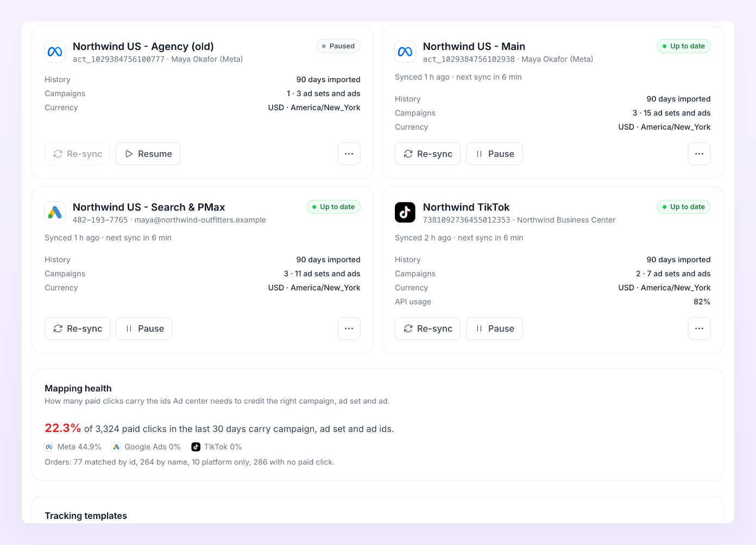756x545 pixels.
Task: Click the Google Ads ID 482-193-7765
Action: [100, 220]
